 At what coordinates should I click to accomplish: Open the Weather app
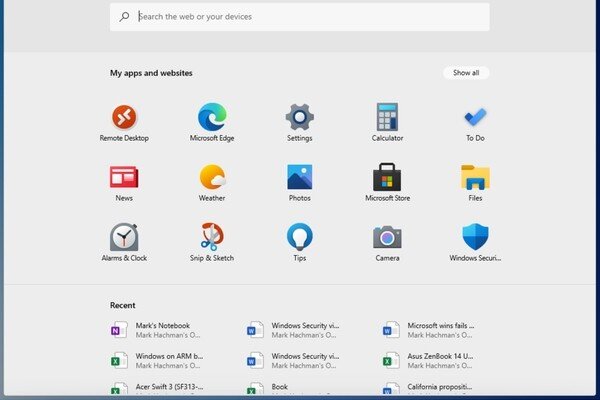click(x=212, y=183)
